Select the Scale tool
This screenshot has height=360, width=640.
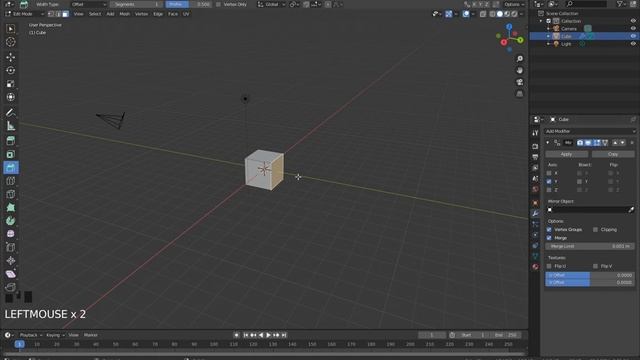point(11,84)
